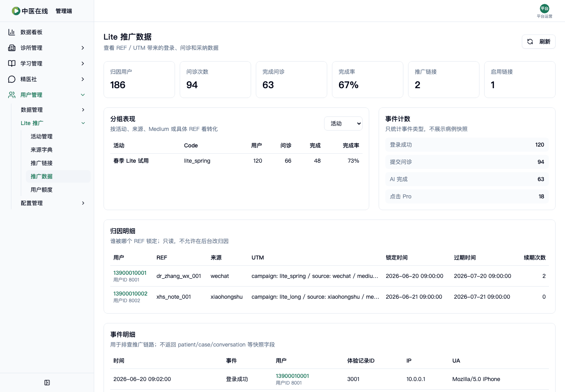The image size is (565, 392).
Task: Click the 归因用户 186 card
Action: point(139,80)
